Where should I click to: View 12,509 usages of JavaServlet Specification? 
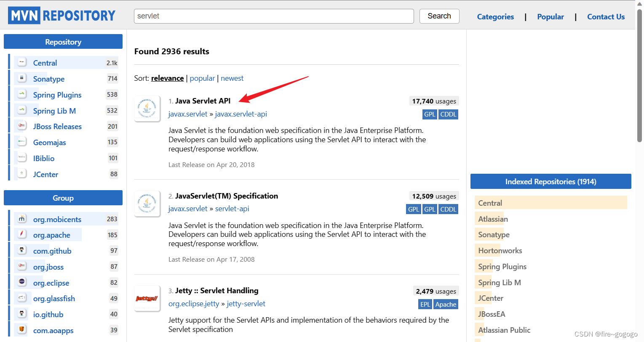(x=434, y=196)
